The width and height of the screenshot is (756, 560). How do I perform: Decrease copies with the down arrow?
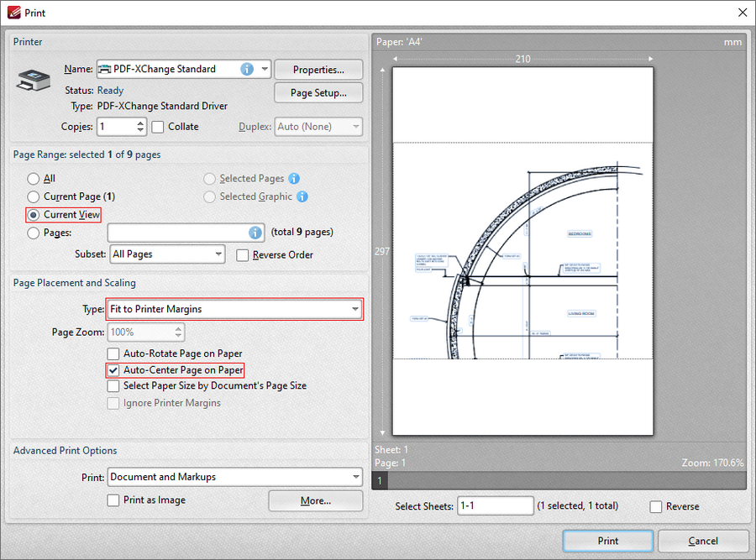pos(140,131)
